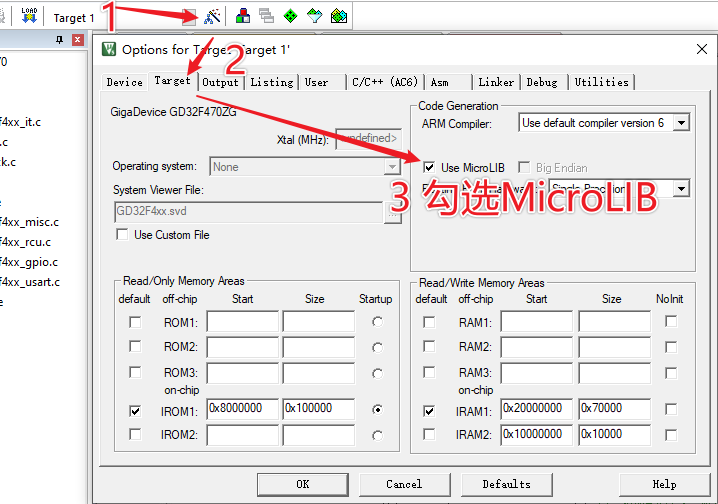Toggle the Big Endian checkbox
The width and height of the screenshot is (718, 504).
(x=524, y=167)
